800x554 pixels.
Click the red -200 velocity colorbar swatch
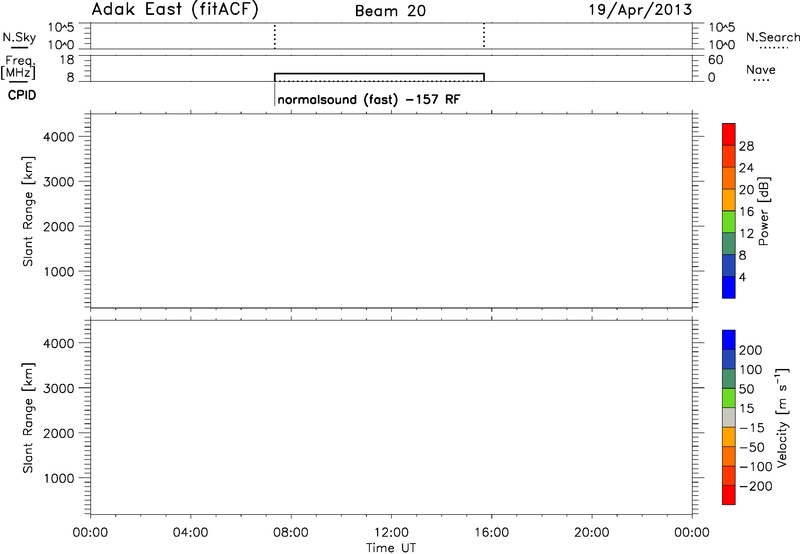tap(729, 495)
